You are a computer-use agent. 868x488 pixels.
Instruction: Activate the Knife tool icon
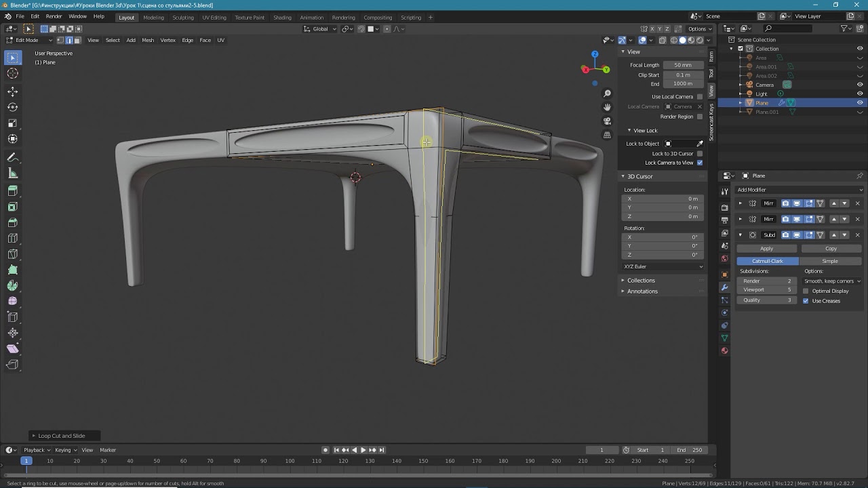point(13,253)
